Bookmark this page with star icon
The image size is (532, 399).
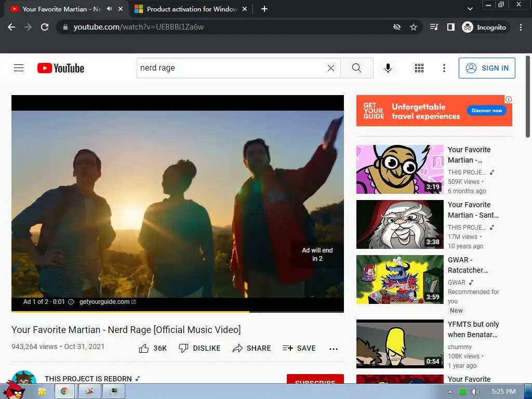pos(413,27)
